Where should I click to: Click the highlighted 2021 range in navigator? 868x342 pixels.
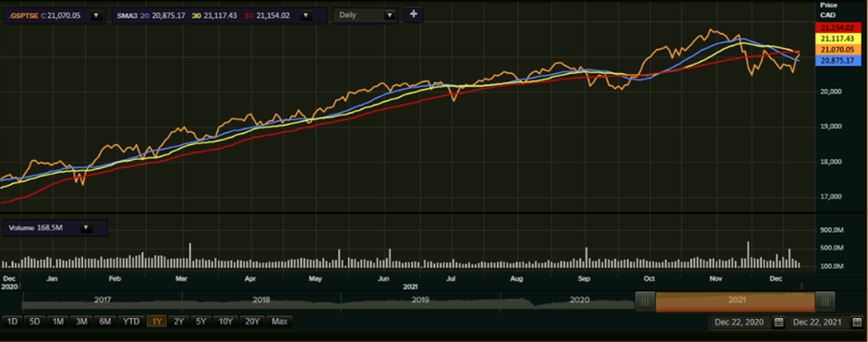(x=735, y=301)
